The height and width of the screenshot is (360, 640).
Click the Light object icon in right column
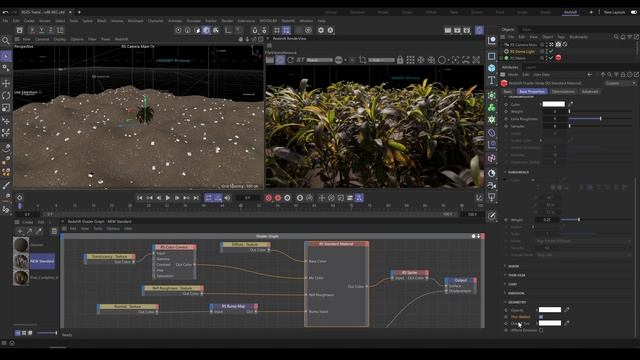click(x=492, y=198)
